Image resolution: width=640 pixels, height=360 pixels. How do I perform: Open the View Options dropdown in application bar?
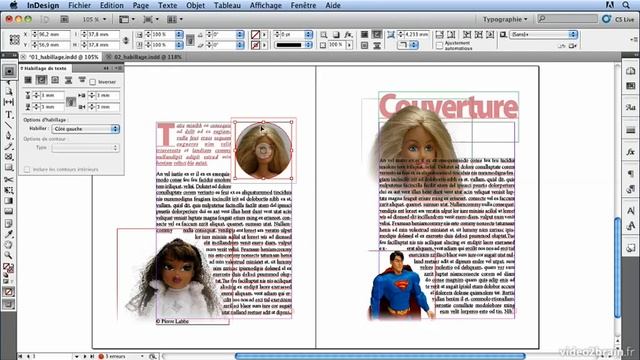[127, 19]
